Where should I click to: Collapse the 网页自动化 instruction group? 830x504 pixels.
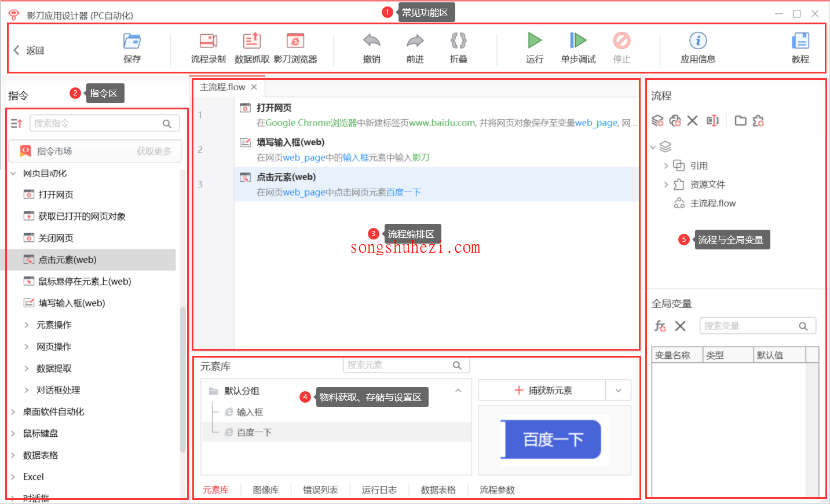pyautogui.click(x=13, y=173)
